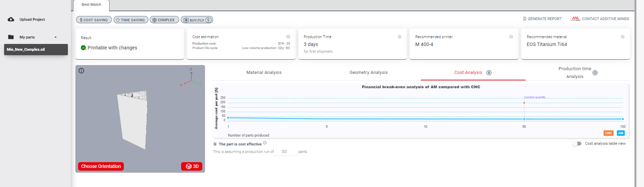Toggle the COST SAVING filter chip
This screenshot has width=644, height=187.
94,20
